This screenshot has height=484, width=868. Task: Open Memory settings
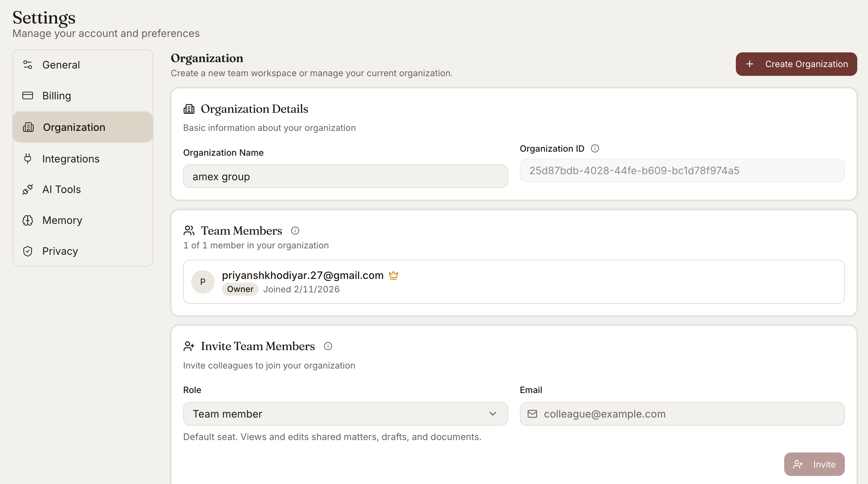coord(83,220)
